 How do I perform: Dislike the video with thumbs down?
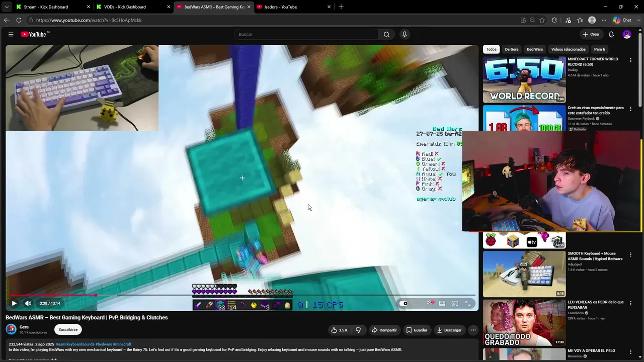pos(359,330)
